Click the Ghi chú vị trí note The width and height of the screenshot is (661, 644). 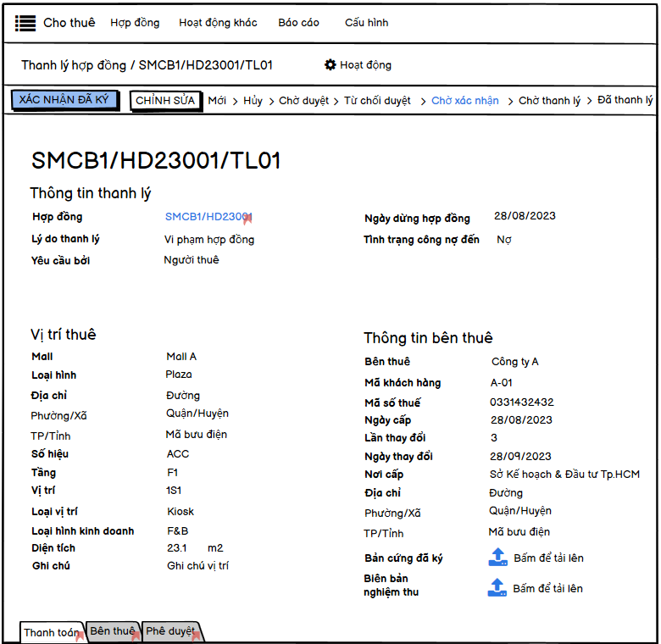[197, 565]
